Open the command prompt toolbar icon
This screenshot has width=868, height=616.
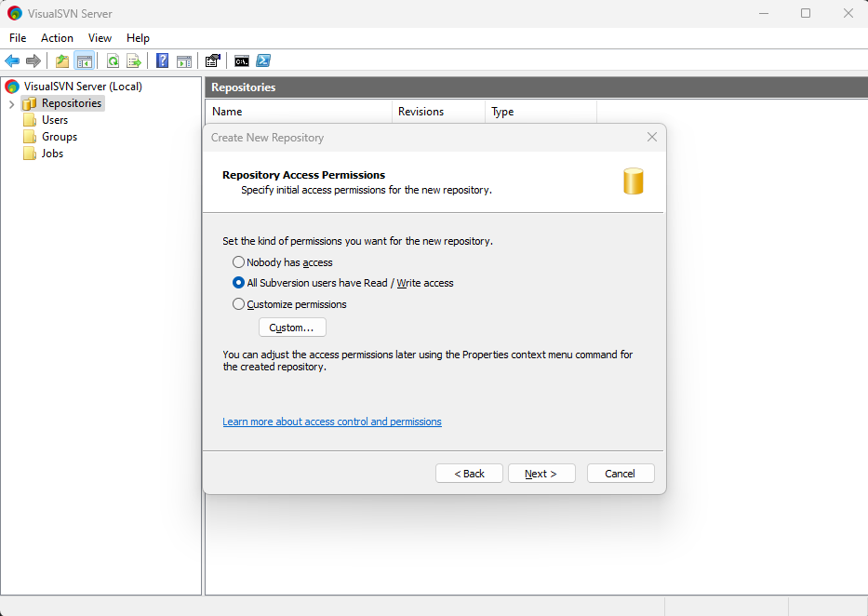241,61
